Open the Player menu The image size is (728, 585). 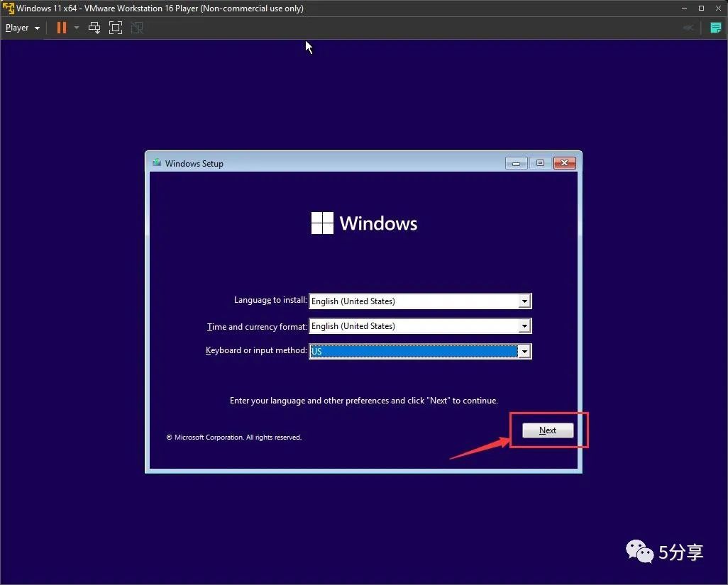click(22, 28)
